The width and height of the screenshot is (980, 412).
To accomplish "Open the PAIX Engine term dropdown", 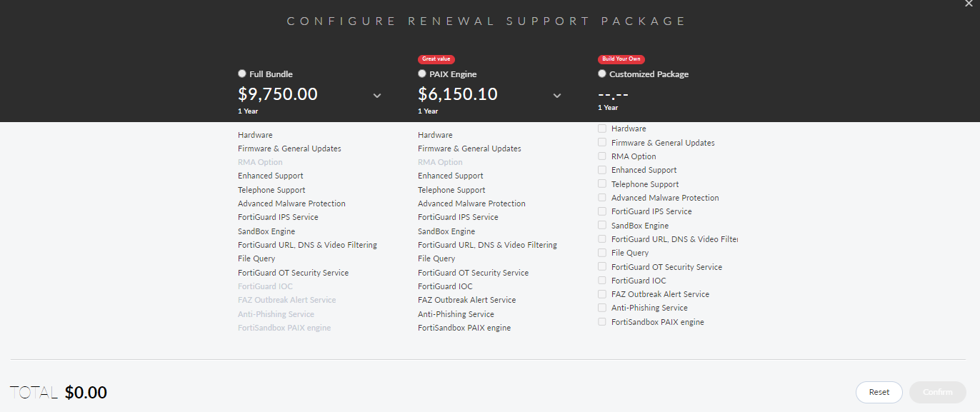I will pos(557,95).
